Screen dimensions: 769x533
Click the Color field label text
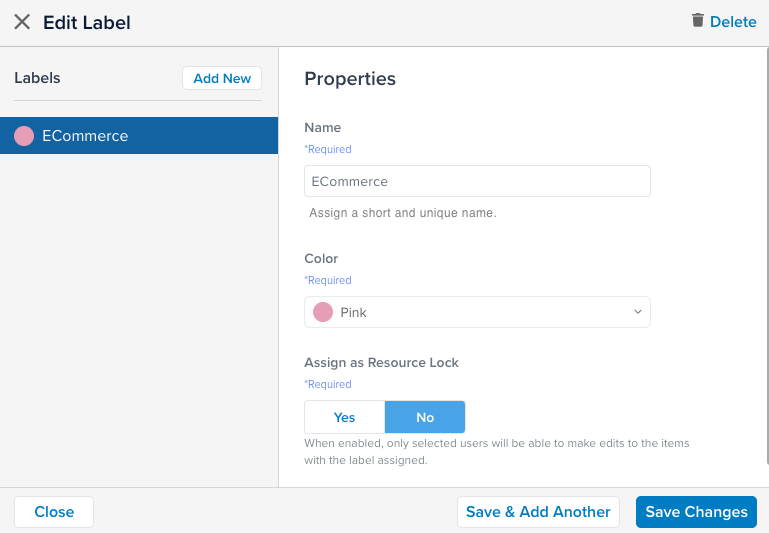point(321,259)
